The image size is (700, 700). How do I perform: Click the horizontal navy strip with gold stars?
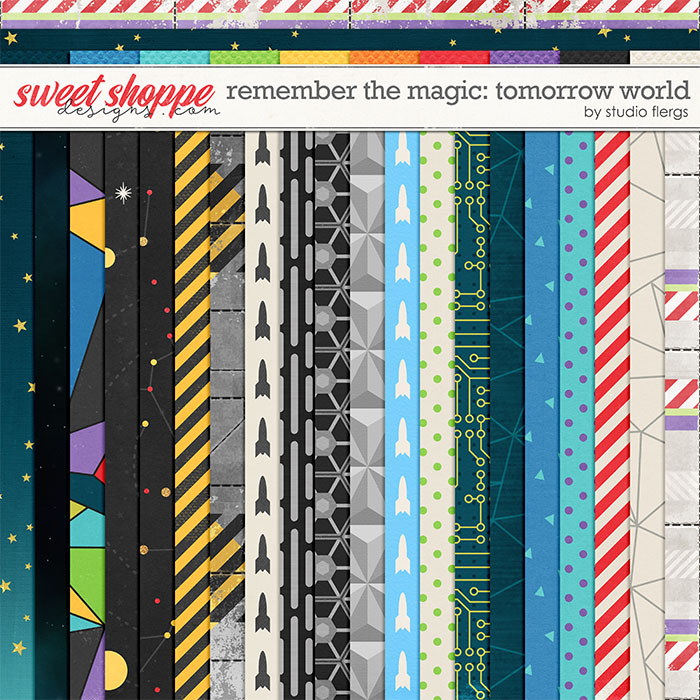[350, 40]
